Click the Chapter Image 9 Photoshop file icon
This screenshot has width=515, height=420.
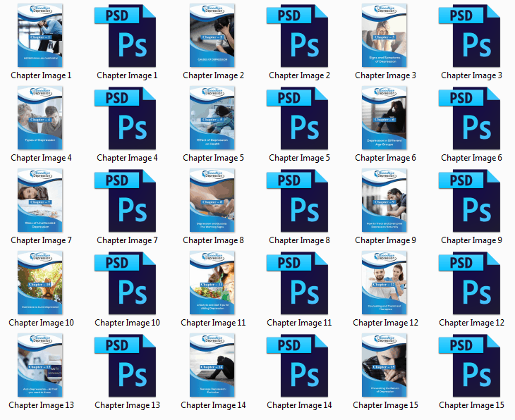471,200
